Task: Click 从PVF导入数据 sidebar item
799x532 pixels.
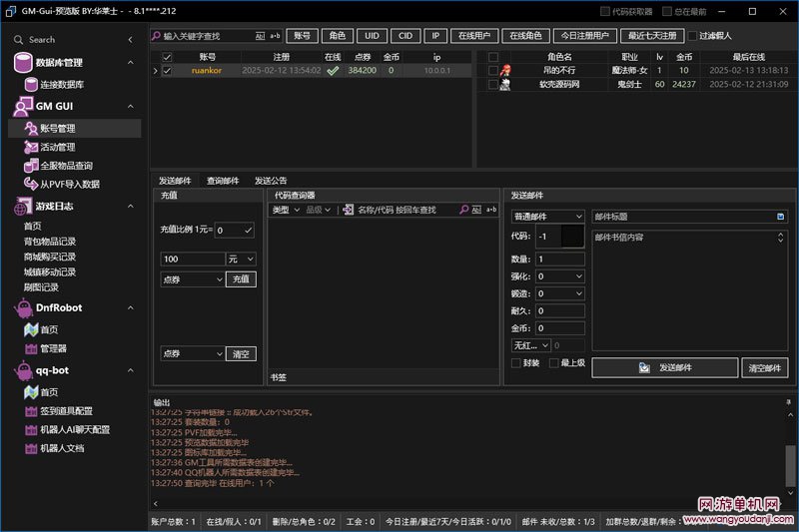Action: [x=69, y=184]
